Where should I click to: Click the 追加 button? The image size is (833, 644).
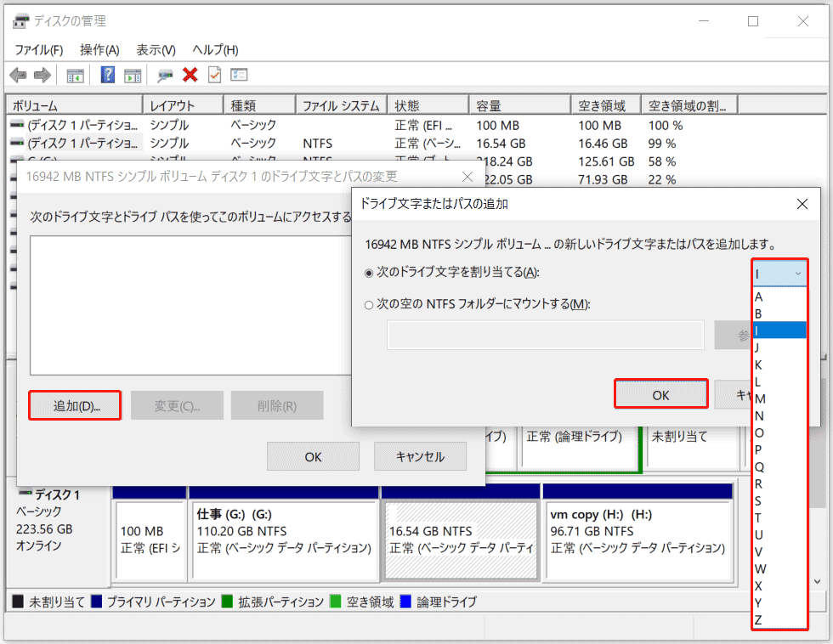click(x=74, y=405)
